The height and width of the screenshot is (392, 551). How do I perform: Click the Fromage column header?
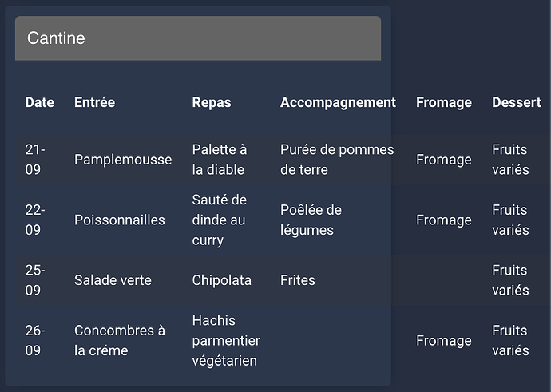click(443, 102)
